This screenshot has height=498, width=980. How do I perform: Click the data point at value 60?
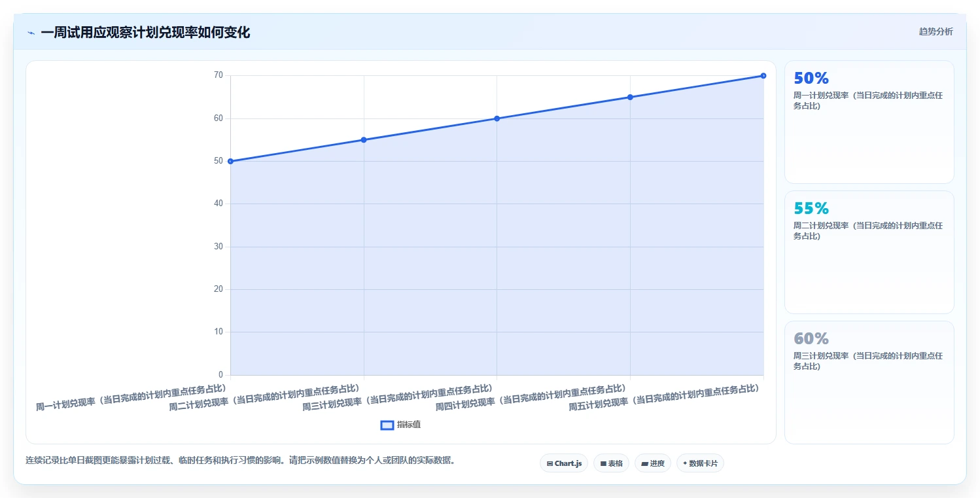click(497, 118)
